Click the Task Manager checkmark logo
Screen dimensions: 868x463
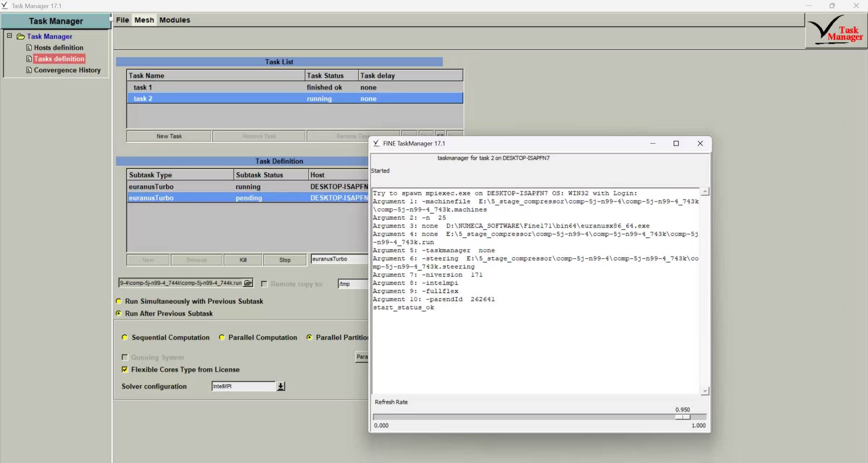coord(835,30)
